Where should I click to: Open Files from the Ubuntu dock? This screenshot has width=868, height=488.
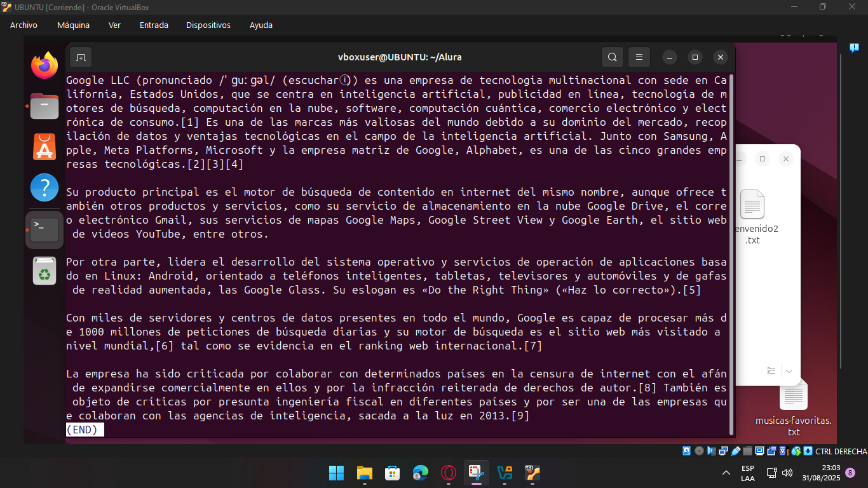tap(44, 106)
